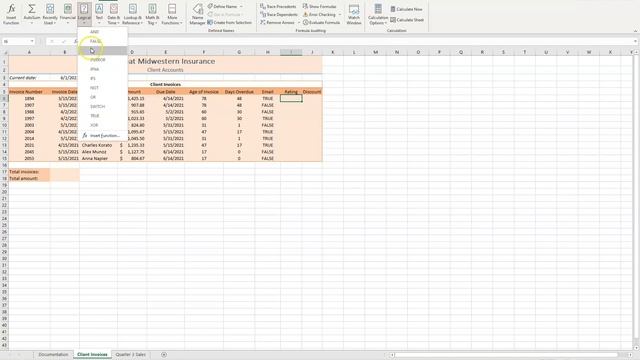Click the Age of Invoice header cell
The height and width of the screenshot is (360, 640).
click(204, 92)
